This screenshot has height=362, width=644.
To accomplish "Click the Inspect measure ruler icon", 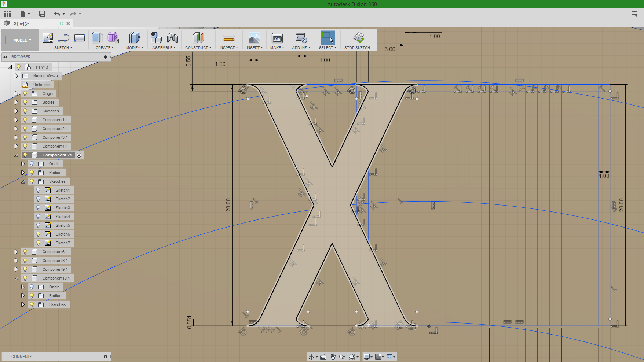I will [x=229, y=38].
